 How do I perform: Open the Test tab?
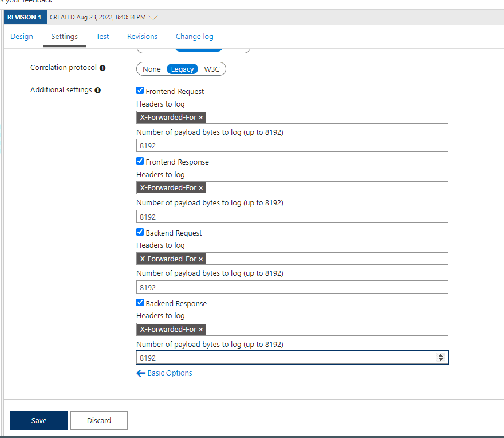point(103,36)
